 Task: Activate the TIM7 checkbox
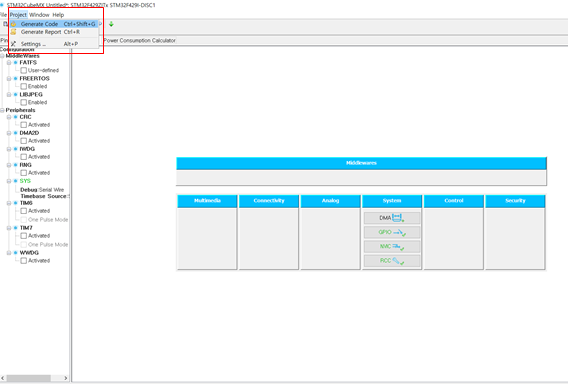[x=24, y=235]
